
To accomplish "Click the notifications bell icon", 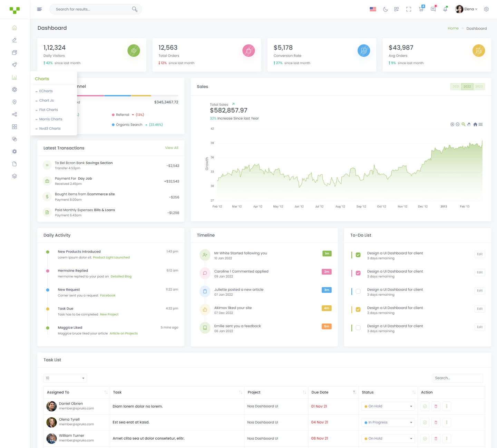I will click(445, 9).
